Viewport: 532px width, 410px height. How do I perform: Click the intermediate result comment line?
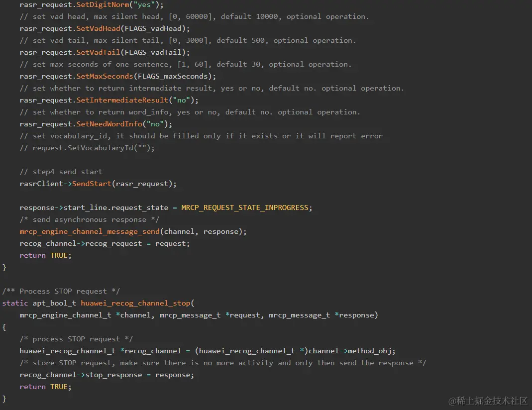[212, 89]
